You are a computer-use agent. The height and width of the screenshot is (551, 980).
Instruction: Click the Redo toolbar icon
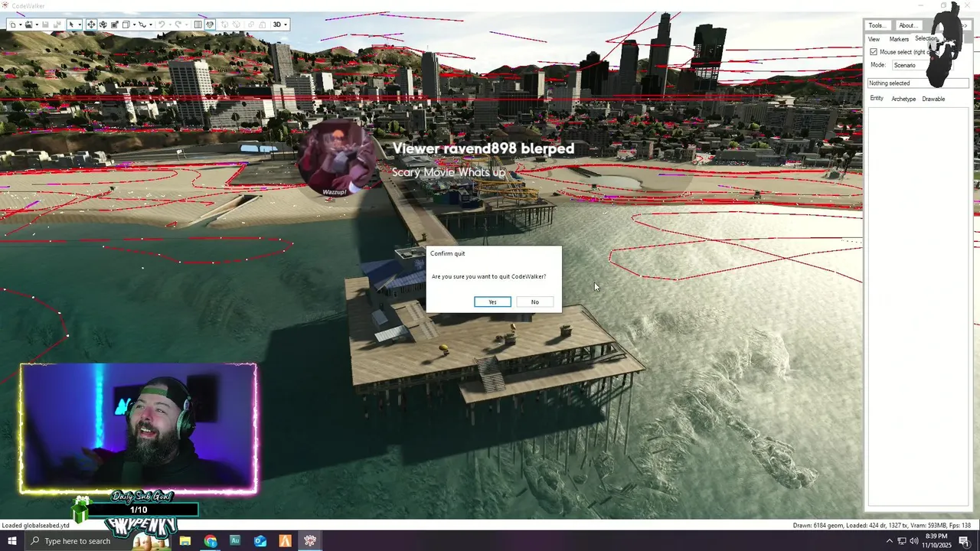coord(178,24)
